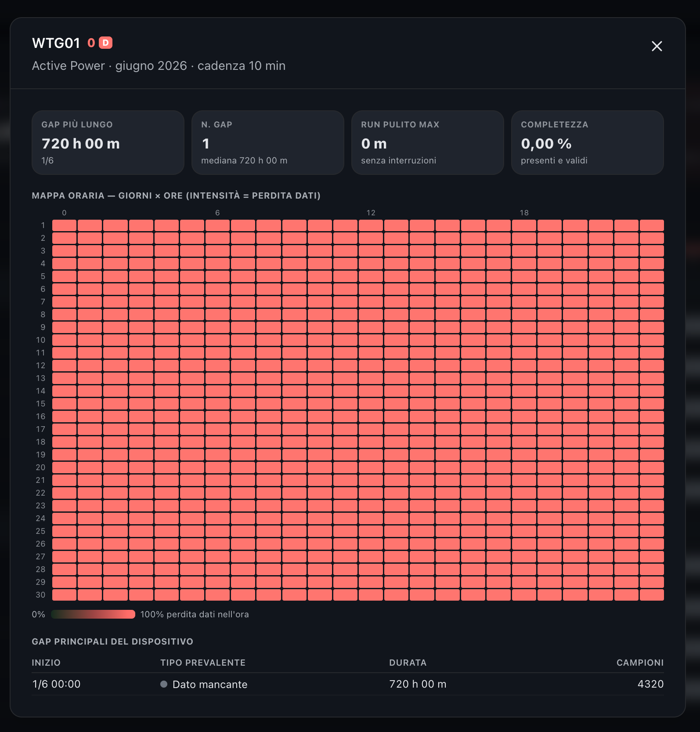This screenshot has width=700, height=732.
Task: Click the day label 30 on the heatmap
Action: pos(40,595)
